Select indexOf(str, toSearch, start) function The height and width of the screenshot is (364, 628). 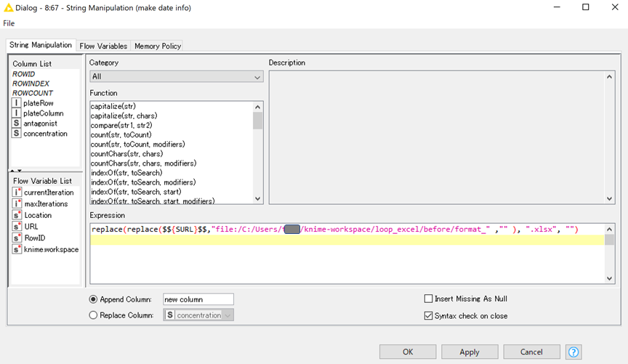[136, 192]
